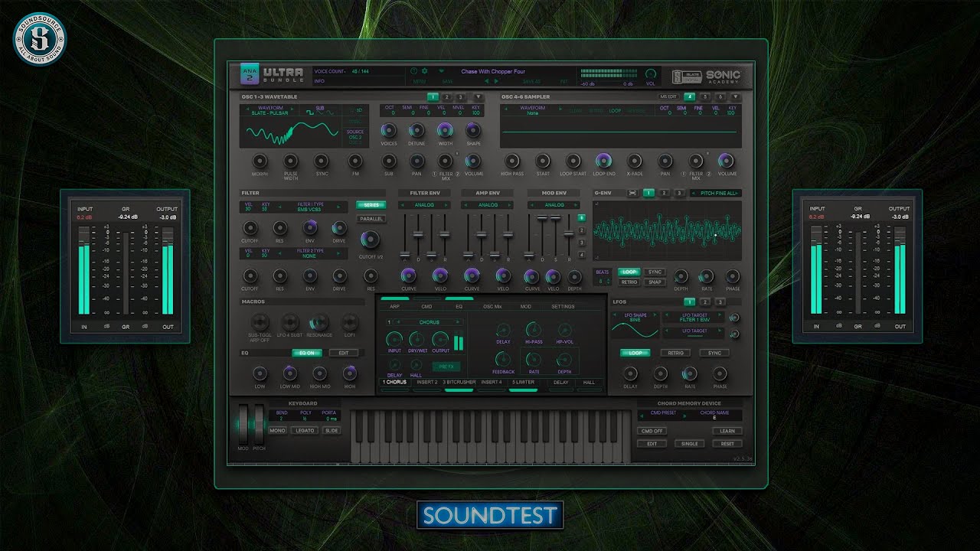Click LEARN in chord memory device
The width and height of the screenshot is (980, 551).
727,431
